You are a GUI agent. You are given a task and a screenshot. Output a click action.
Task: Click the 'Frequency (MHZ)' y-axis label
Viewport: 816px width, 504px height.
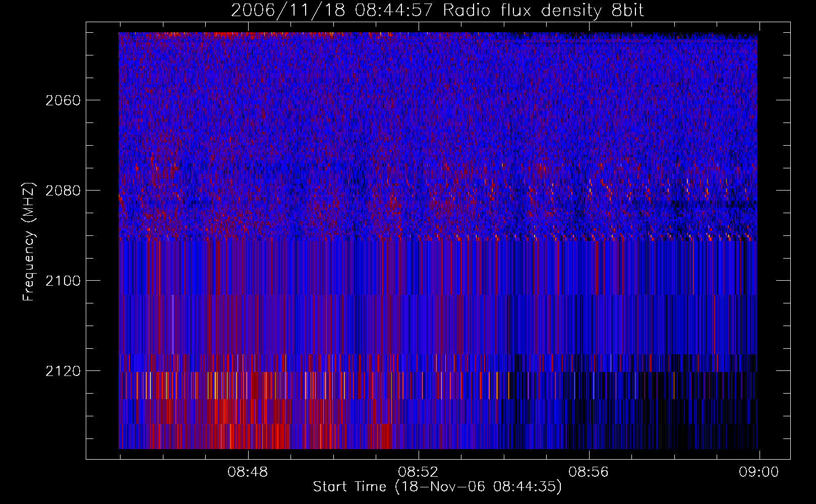(29, 242)
